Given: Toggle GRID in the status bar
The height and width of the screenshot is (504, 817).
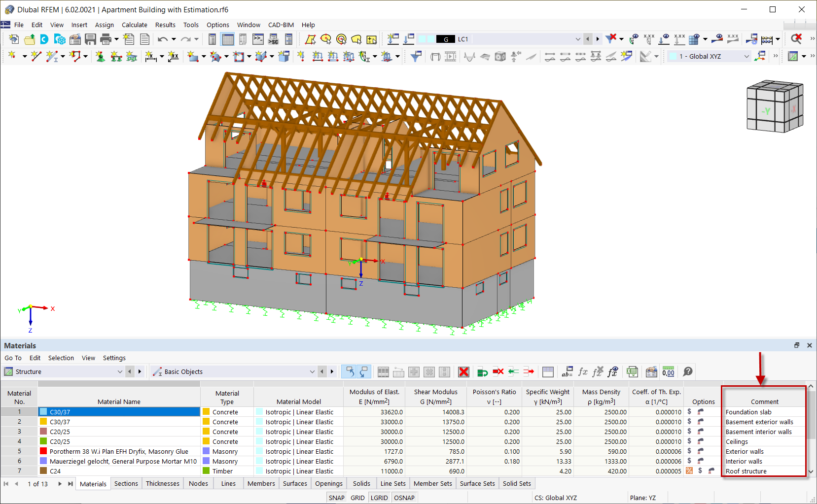Looking at the screenshot, I should pyautogui.click(x=357, y=498).
